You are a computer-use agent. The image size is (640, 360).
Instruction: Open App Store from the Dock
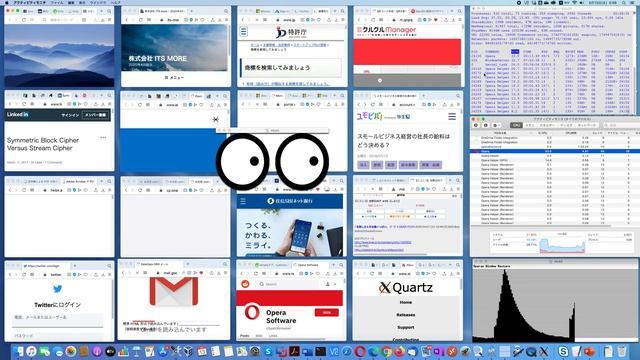click(162, 351)
